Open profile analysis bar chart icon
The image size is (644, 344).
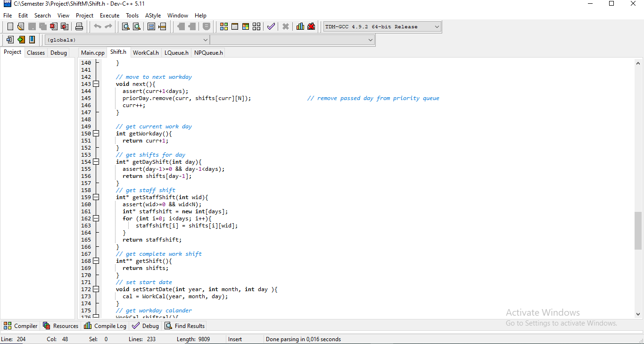click(300, 26)
